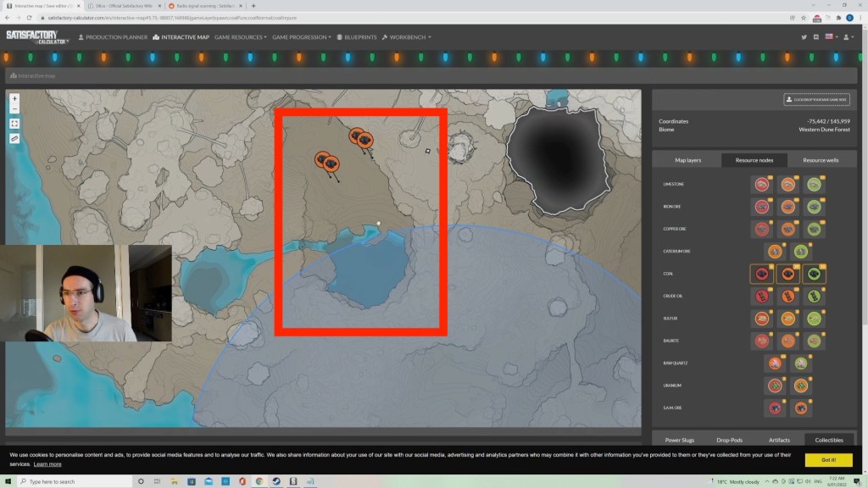Toggle impure limestone nodes layer
The width and height of the screenshot is (868, 488).
click(762, 184)
